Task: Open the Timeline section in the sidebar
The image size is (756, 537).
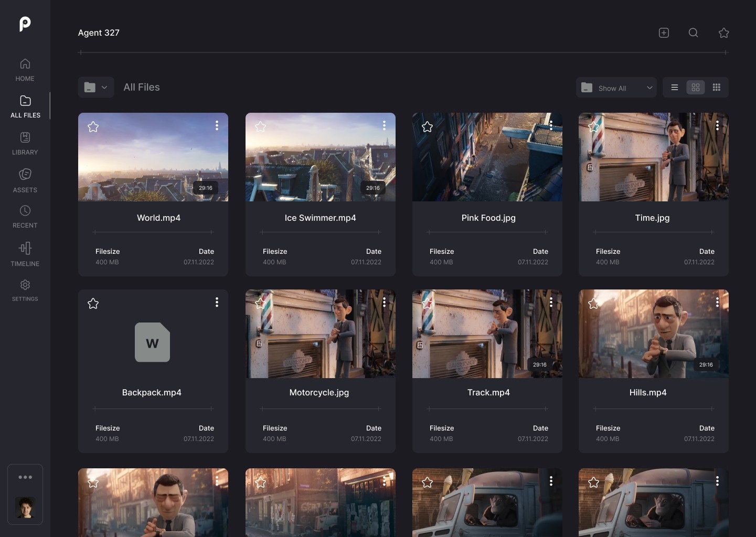Action: (x=25, y=254)
